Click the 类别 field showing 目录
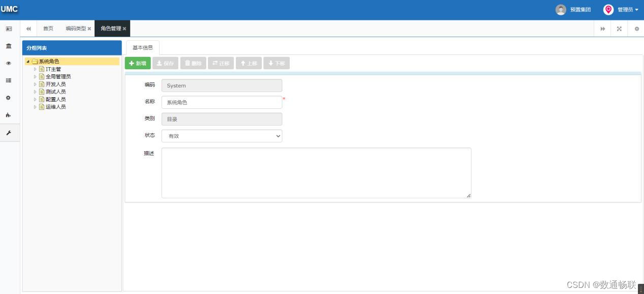This screenshot has width=644, height=294. click(x=222, y=119)
